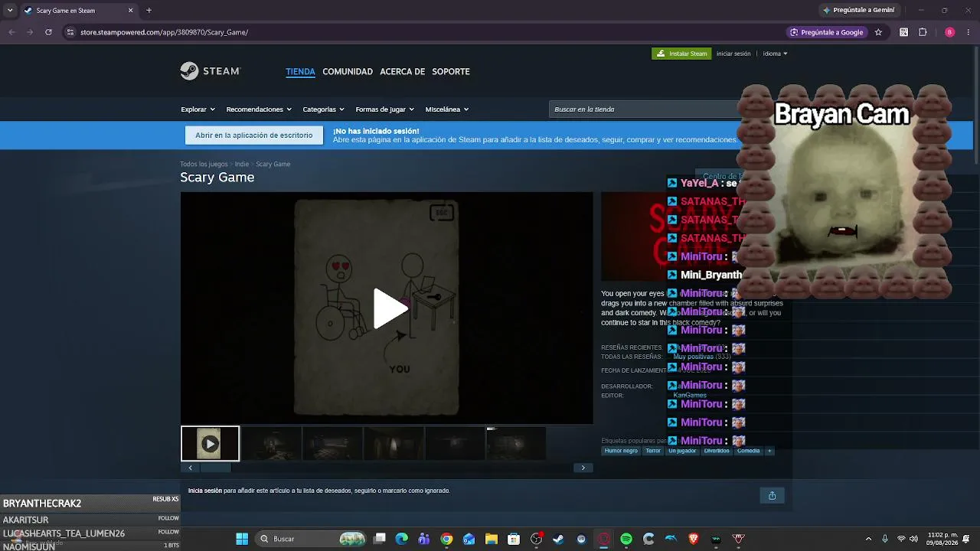Open File Explorer from the taskbar
Viewport: 980px width, 551px height.
(492, 539)
